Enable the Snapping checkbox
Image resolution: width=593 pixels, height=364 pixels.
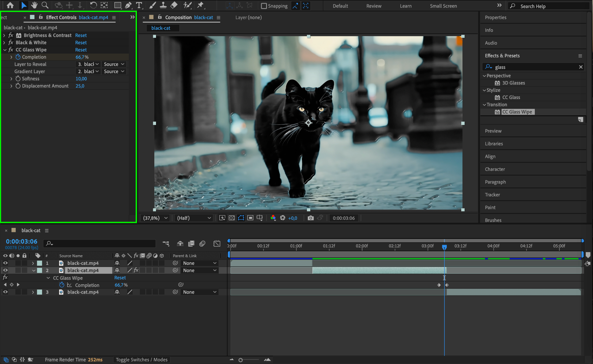264,6
